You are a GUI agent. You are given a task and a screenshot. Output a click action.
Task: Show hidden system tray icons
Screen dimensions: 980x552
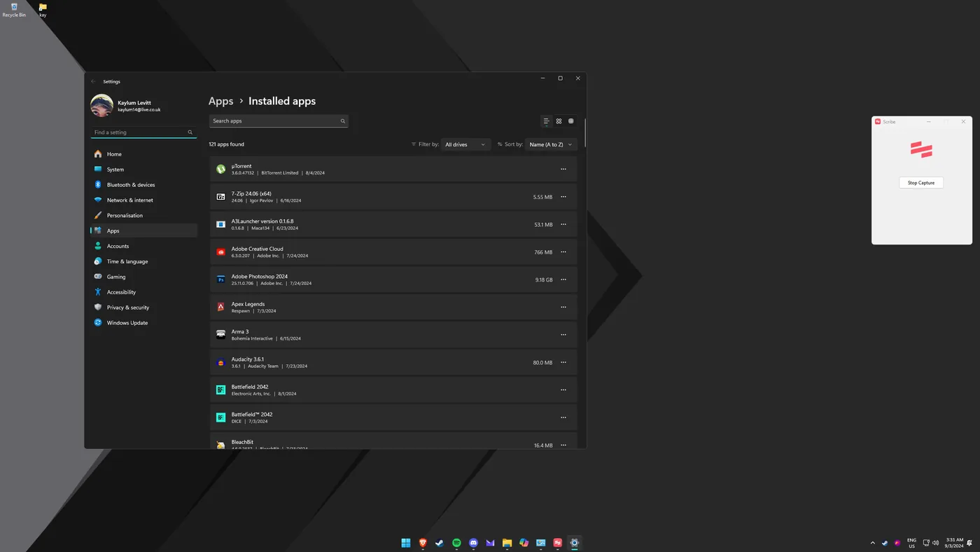[x=872, y=543]
